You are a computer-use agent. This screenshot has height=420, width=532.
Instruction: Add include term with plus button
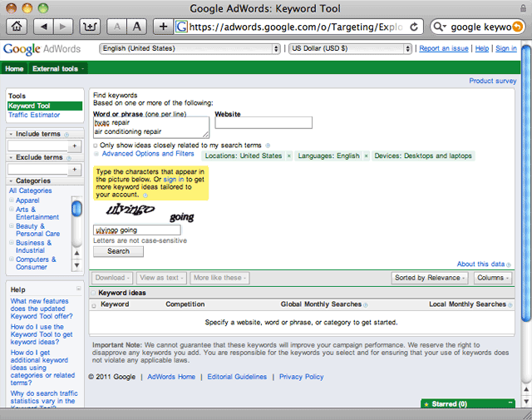click(75, 146)
